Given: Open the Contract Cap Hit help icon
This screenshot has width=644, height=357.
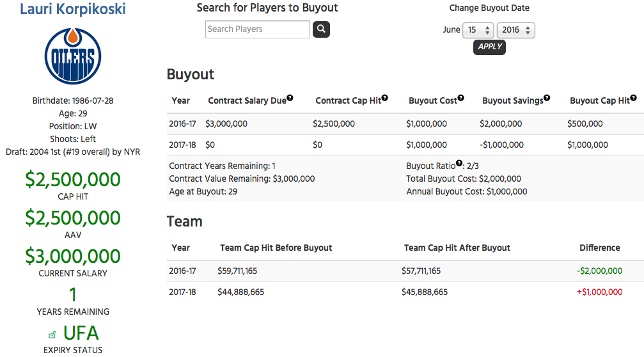Looking at the screenshot, I should tap(384, 98).
